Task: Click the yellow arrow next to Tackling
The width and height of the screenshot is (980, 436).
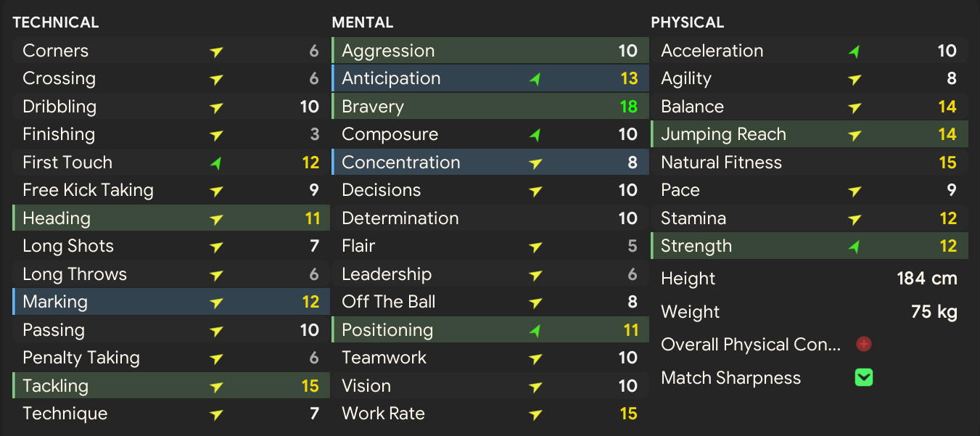Action: point(215,387)
